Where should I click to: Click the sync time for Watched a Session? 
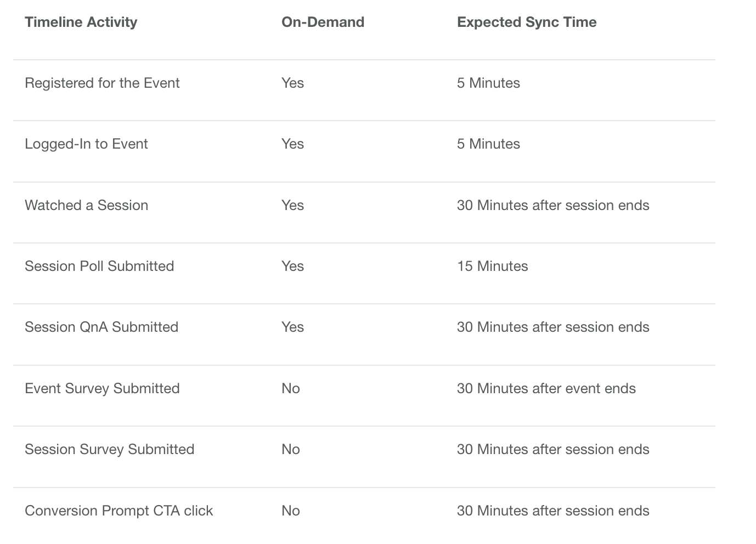(x=553, y=205)
